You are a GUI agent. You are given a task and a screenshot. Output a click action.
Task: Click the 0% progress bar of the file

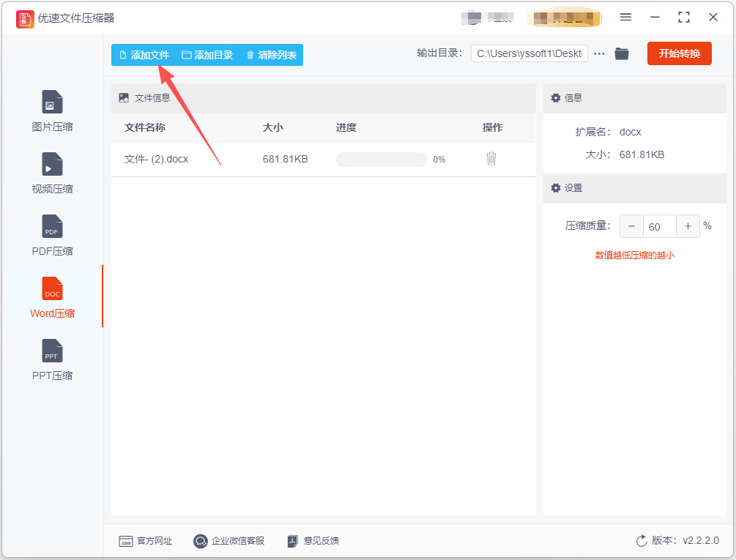[381, 160]
